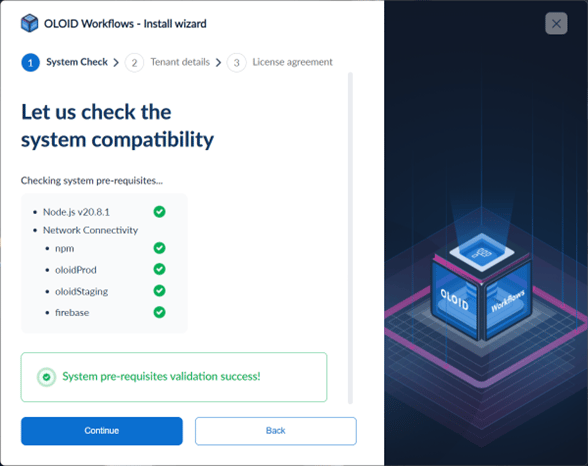
Task: Click chevron after Tenant details
Action: pyautogui.click(x=218, y=63)
